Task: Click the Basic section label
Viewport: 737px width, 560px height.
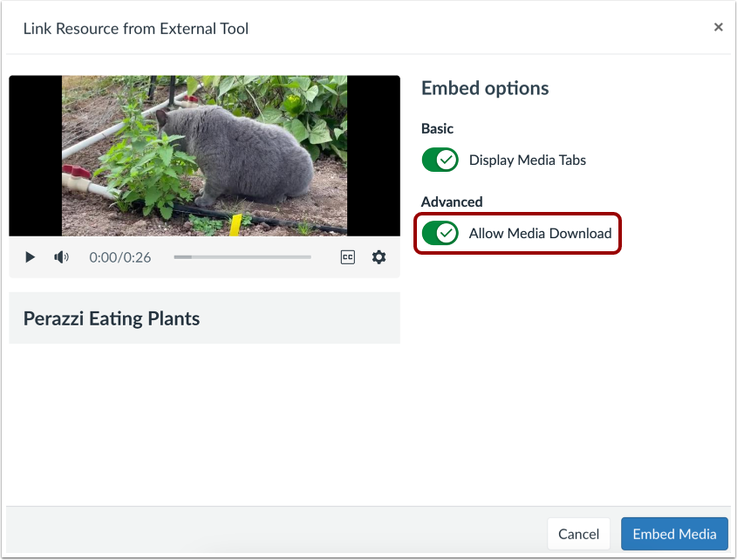Action: pos(436,128)
